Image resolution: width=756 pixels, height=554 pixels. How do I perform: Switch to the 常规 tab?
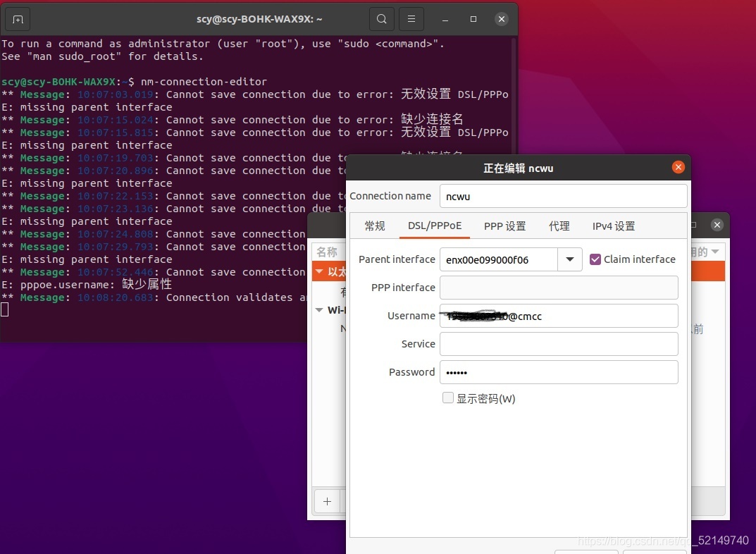pos(375,226)
